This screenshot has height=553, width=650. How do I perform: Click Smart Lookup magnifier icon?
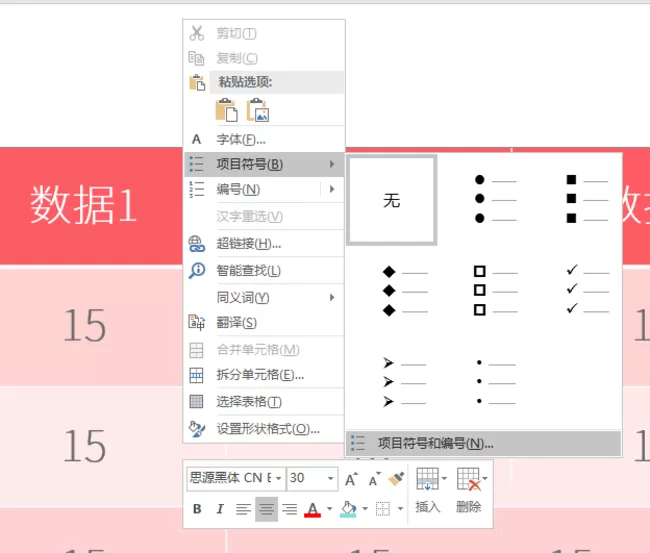click(x=196, y=271)
